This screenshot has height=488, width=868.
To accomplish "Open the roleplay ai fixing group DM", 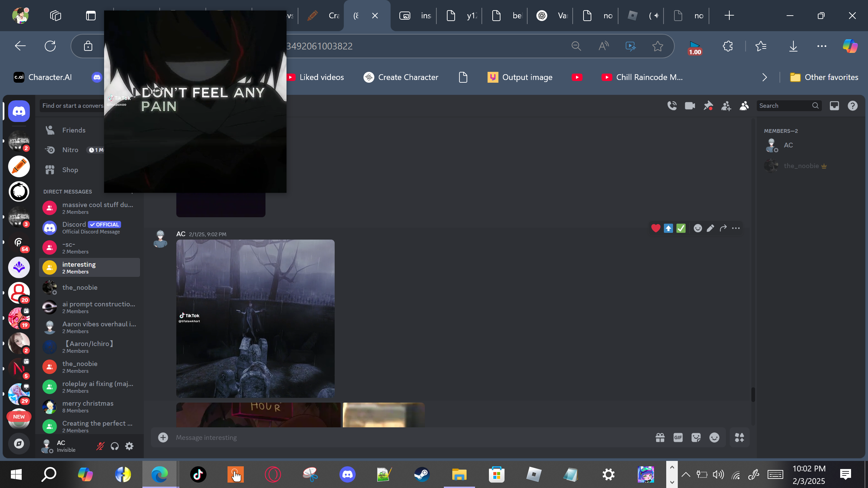I will 90,387.
